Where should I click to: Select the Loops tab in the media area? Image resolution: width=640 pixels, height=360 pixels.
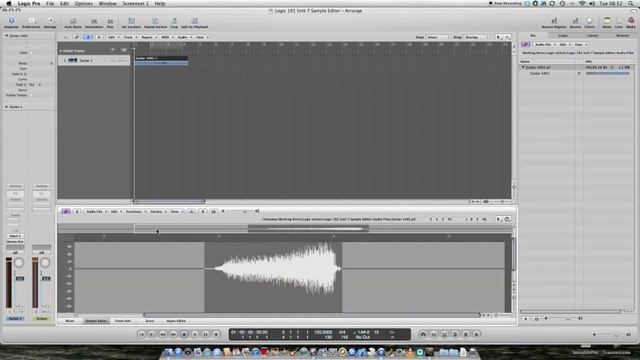[x=563, y=36]
